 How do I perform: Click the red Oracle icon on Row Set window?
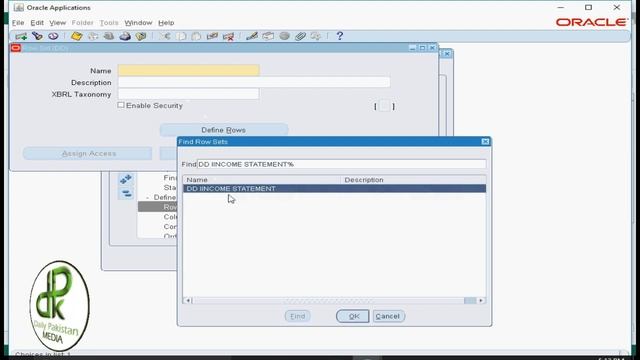click(16, 48)
